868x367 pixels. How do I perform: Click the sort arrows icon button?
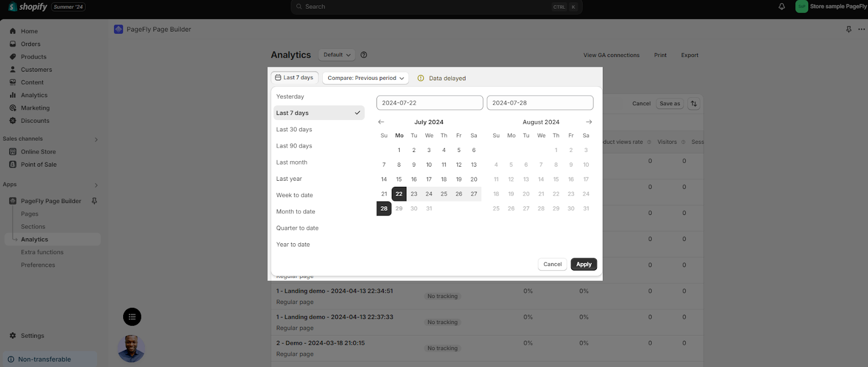click(x=694, y=104)
